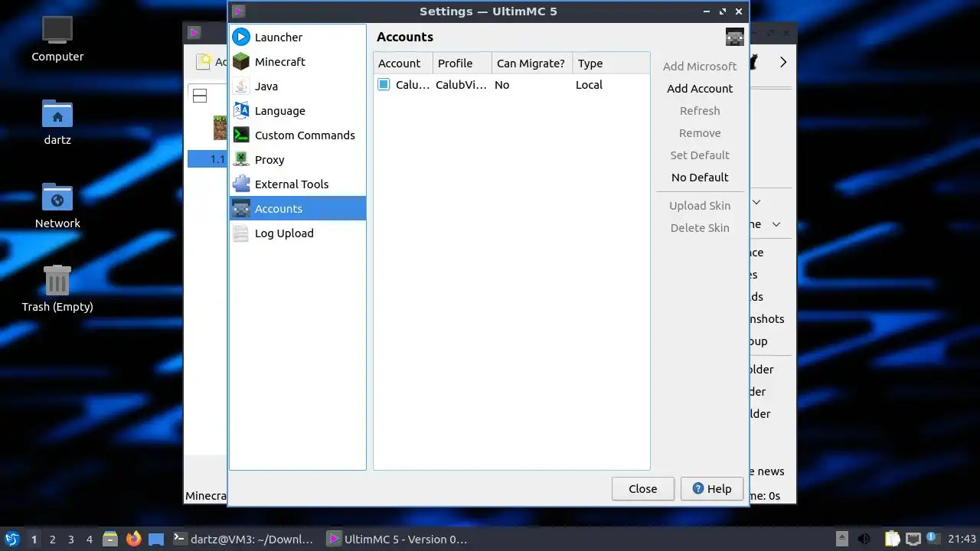Click the Computer desktop icon

57,38
